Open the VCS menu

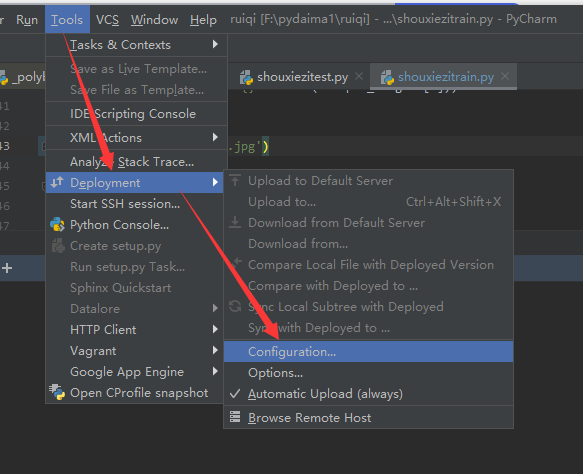coord(107,20)
